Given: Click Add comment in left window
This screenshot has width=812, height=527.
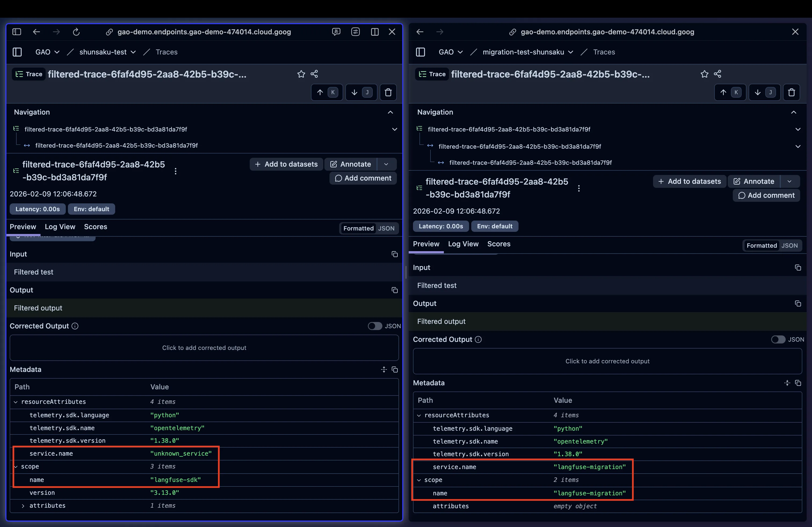Looking at the screenshot, I should [x=363, y=178].
